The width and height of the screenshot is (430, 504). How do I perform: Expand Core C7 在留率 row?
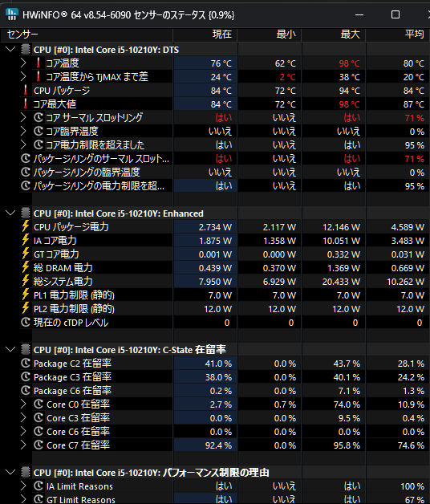[x=23, y=445]
